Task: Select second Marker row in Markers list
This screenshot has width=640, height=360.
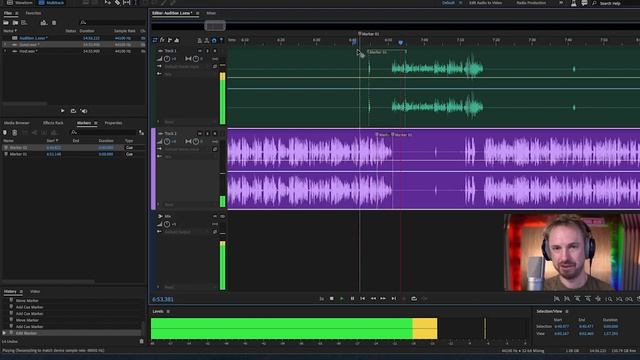Action: click(73, 154)
